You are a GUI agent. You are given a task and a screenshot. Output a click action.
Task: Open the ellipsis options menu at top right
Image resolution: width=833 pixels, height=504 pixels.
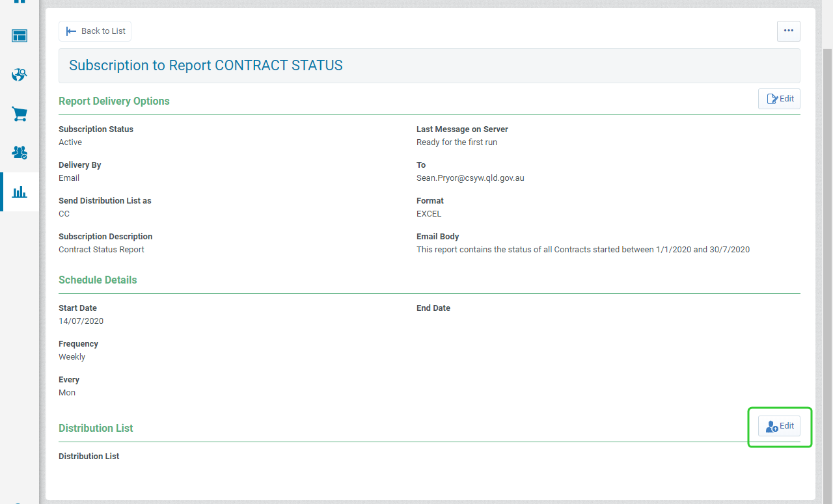[x=788, y=31]
